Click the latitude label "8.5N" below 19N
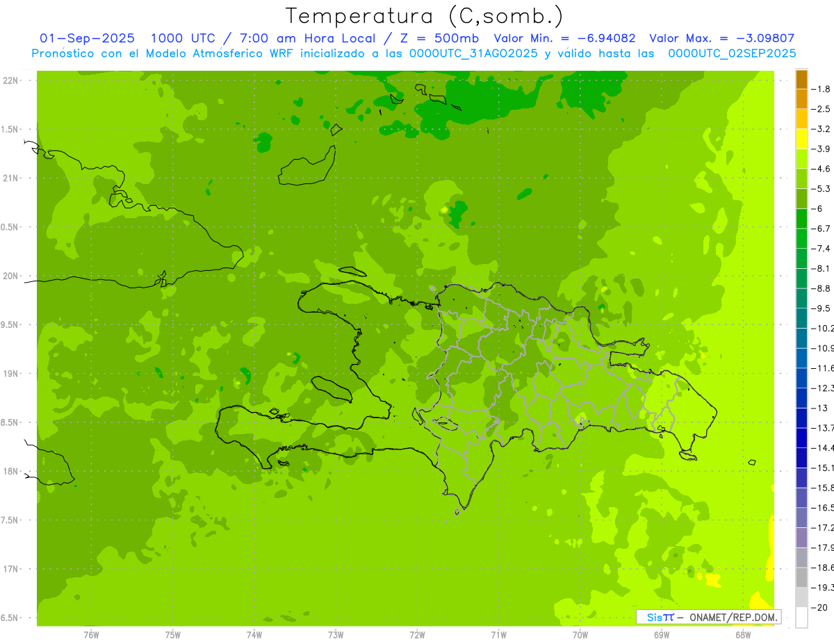 10,422
